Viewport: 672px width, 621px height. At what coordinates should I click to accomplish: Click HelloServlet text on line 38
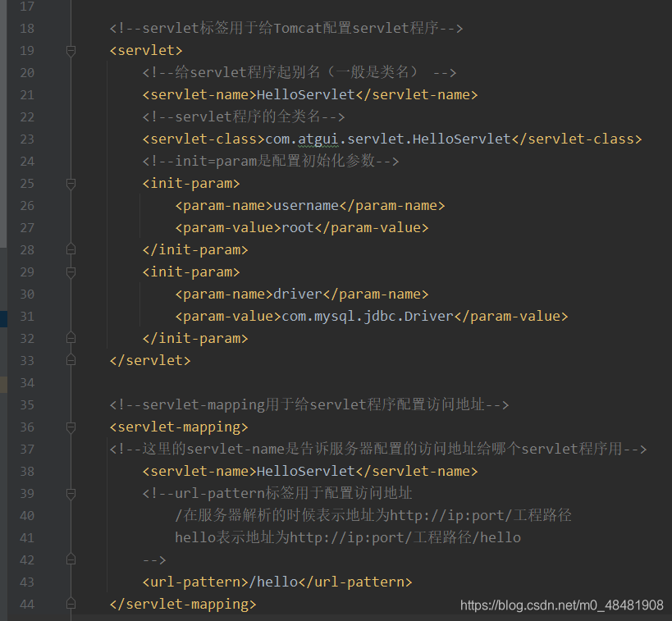coord(305,472)
